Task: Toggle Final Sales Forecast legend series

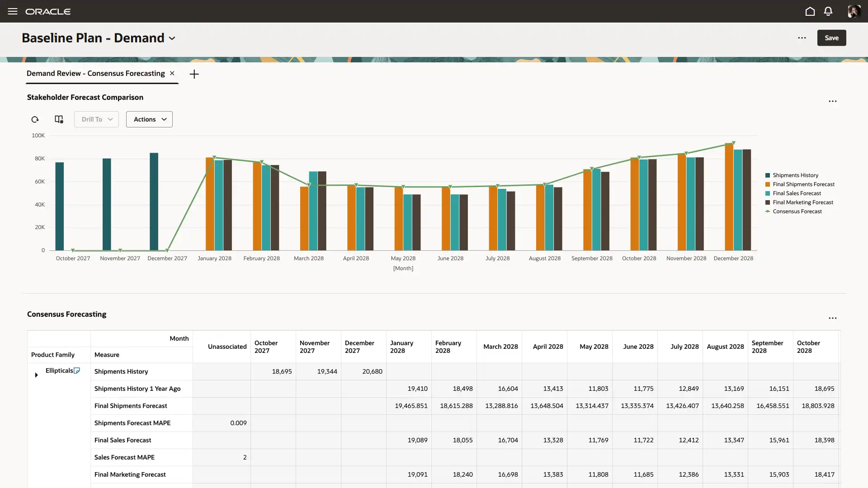Action: point(796,193)
